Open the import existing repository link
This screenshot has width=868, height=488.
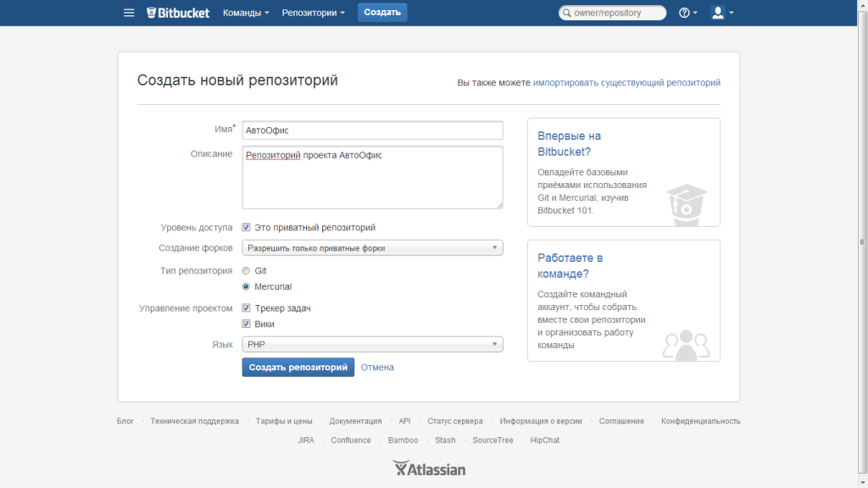[x=626, y=82]
